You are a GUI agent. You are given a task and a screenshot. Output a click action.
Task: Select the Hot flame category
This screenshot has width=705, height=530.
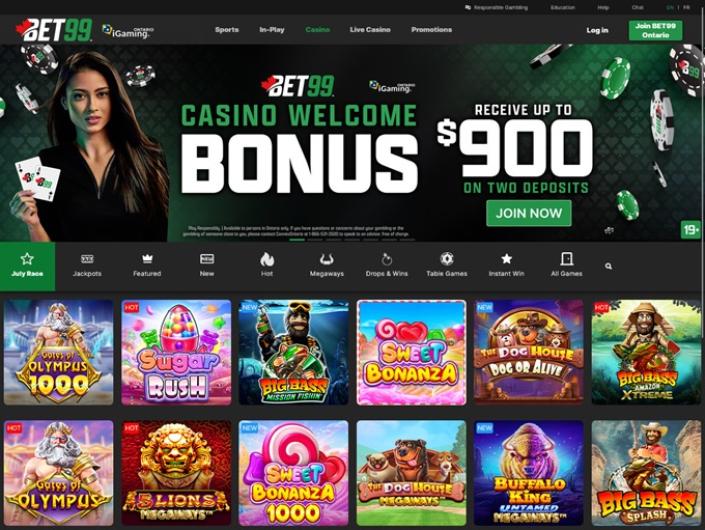point(267,266)
